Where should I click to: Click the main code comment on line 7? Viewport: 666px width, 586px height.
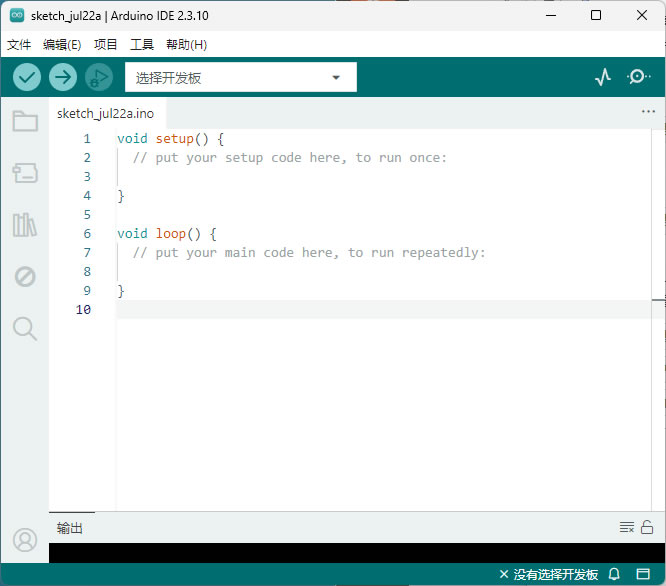click(x=309, y=253)
